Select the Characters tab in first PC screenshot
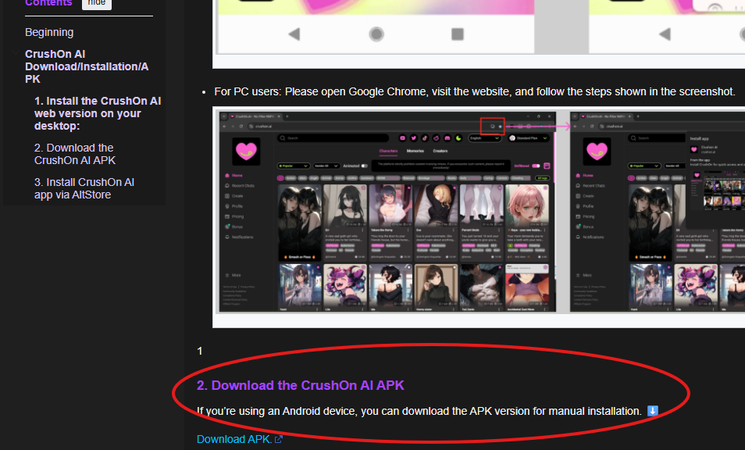This screenshot has height=450, width=745. [388, 151]
